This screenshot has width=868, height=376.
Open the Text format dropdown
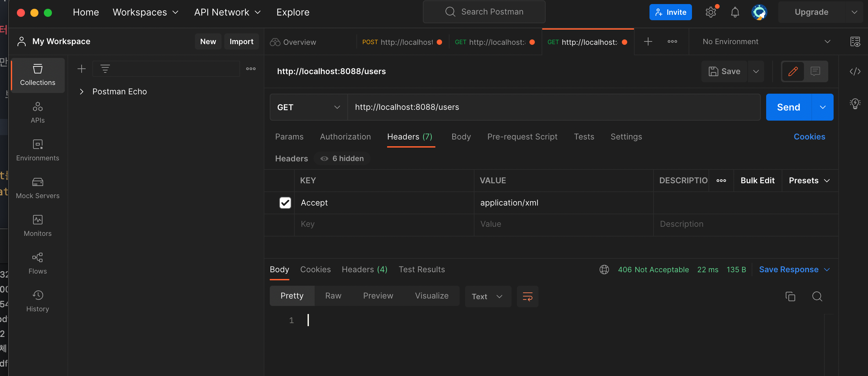488,296
